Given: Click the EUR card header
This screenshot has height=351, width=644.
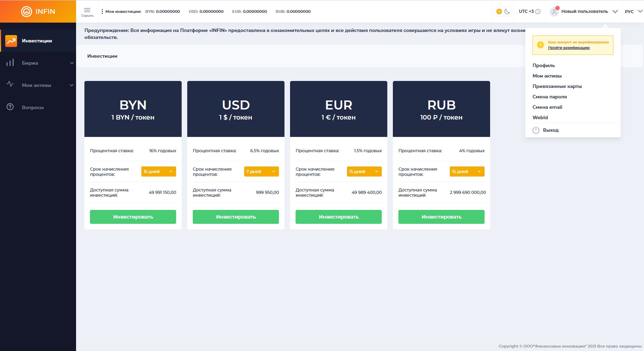Looking at the screenshot, I should pyautogui.click(x=339, y=109).
